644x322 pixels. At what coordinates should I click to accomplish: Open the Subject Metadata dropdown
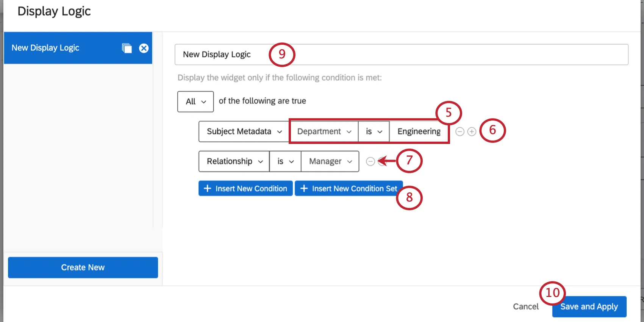243,131
